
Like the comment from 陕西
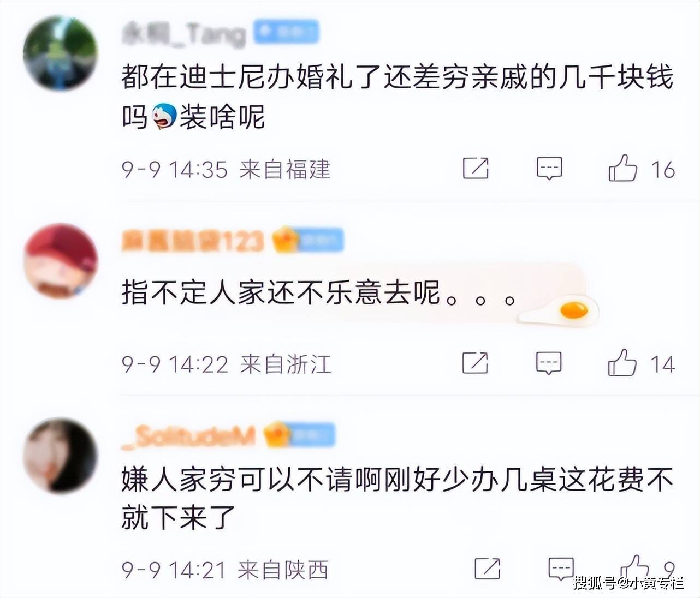pyautogui.click(x=634, y=567)
